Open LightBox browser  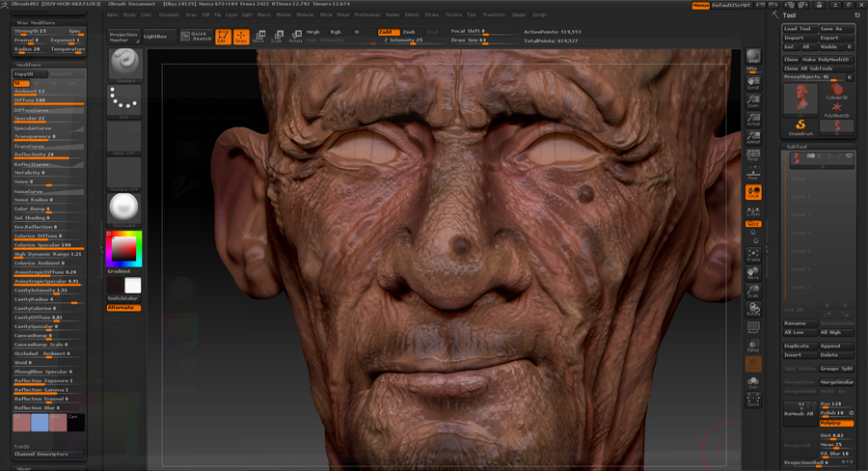[x=159, y=37]
